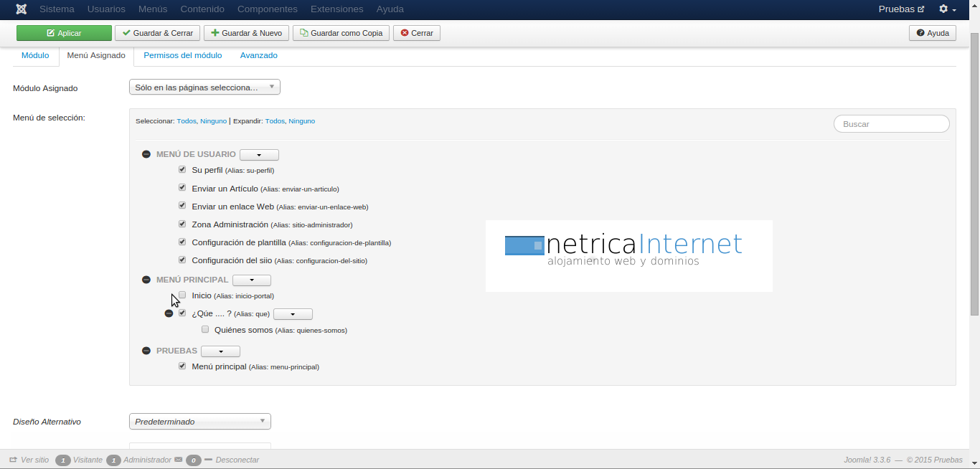
Task: Click the page vertical scrollbar
Action: pos(974,172)
